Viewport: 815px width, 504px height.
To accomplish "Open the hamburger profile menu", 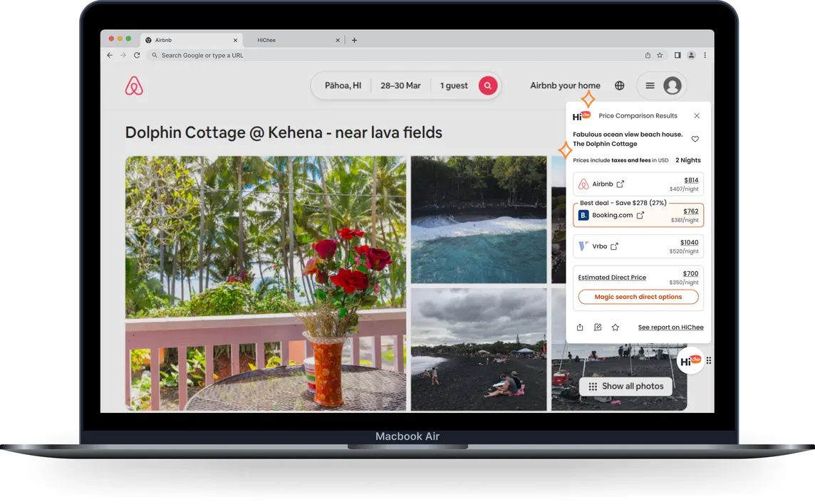I will (x=650, y=85).
